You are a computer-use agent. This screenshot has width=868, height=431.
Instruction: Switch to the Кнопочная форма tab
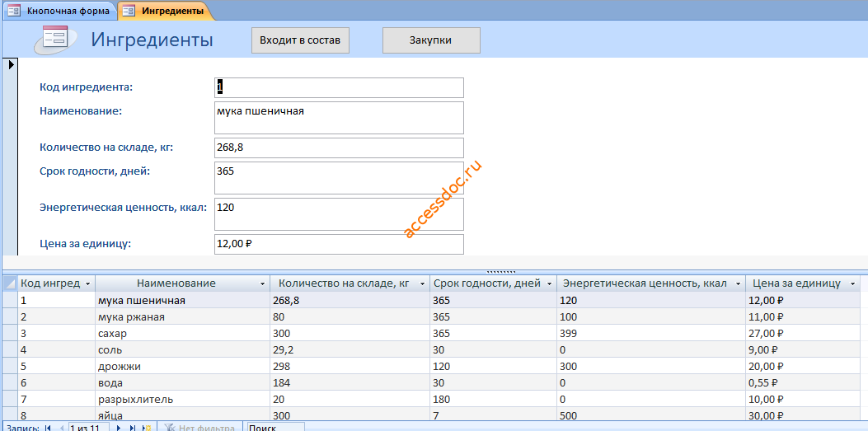pyautogui.click(x=59, y=11)
